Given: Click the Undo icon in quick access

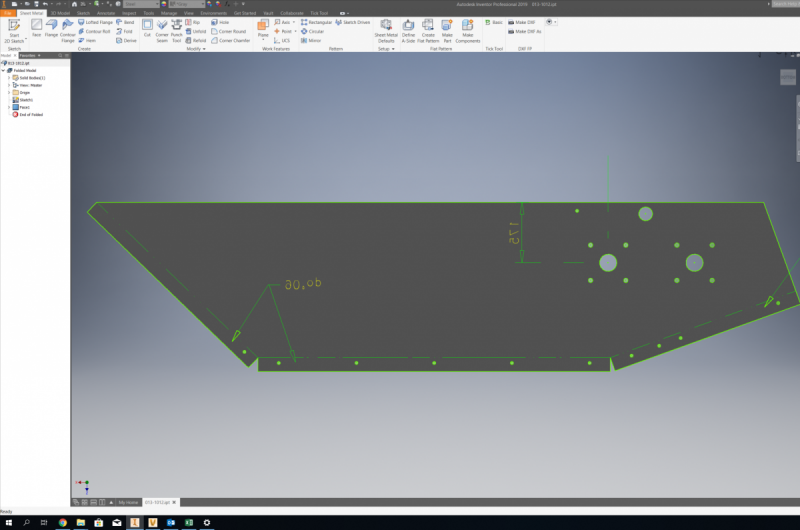Looking at the screenshot, I should coord(45,4).
